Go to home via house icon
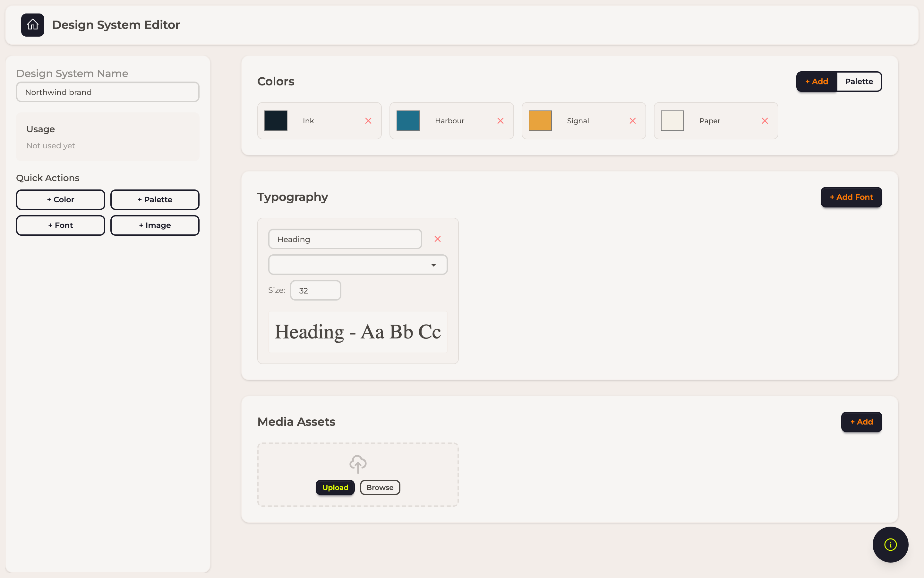The height and width of the screenshot is (578, 924). point(32,25)
